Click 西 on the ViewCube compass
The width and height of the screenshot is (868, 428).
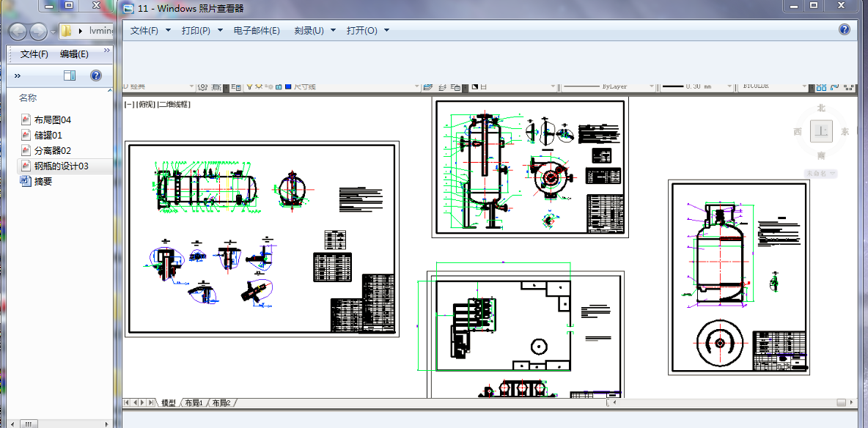(798, 132)
